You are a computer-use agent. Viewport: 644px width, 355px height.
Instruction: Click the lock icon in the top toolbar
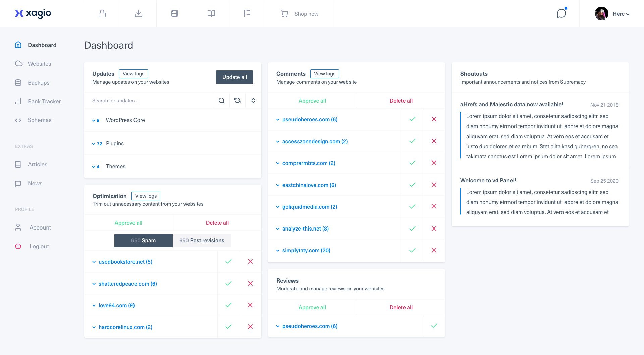point(102,13)
